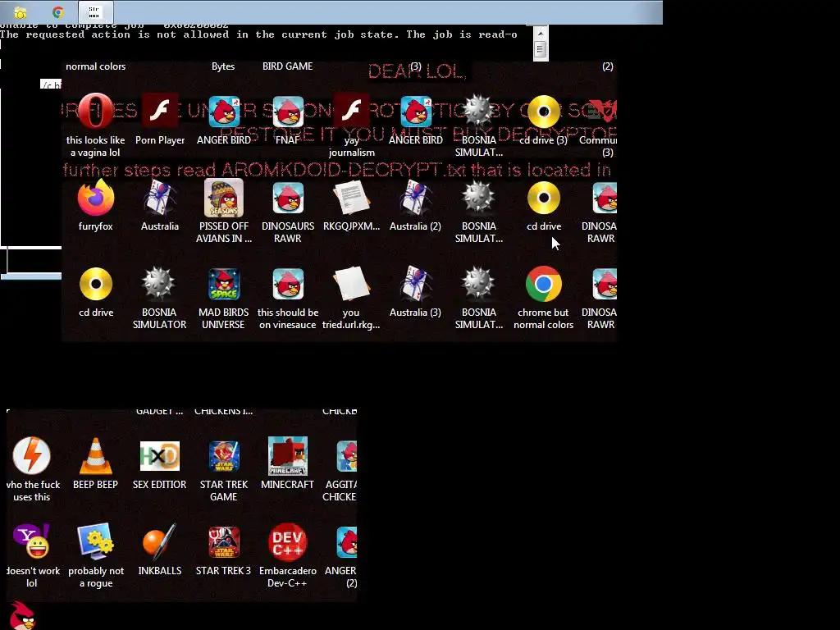Click the 'Bytes' label
Screen dimensions: 840x630
(223, 66)
